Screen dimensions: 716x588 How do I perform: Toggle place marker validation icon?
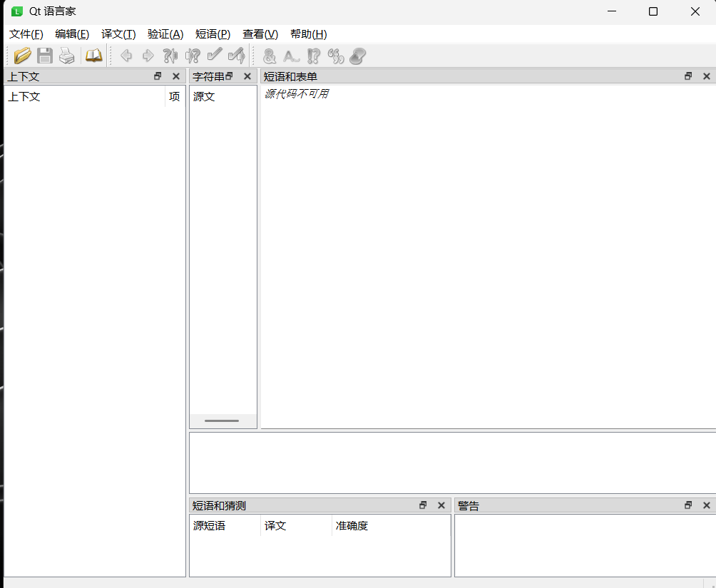click(x=357, y=56)
